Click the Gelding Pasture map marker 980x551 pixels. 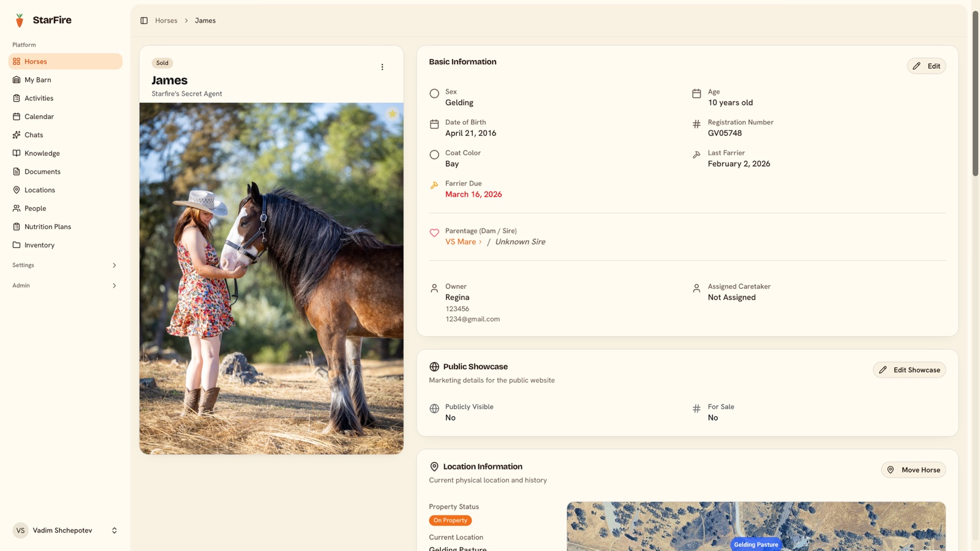coord(756,544)
